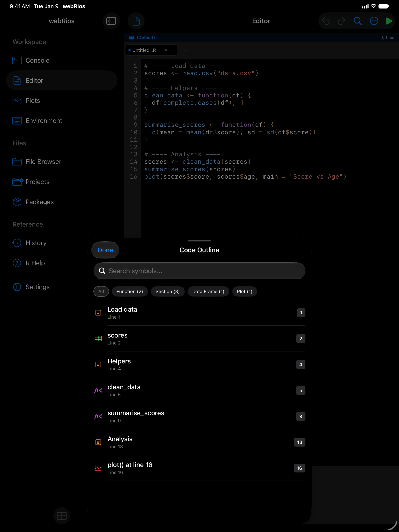This screenshot has width=399, height=532.
Task: Click the undo arrow in toolbar
Action: [x=326, y=21]
